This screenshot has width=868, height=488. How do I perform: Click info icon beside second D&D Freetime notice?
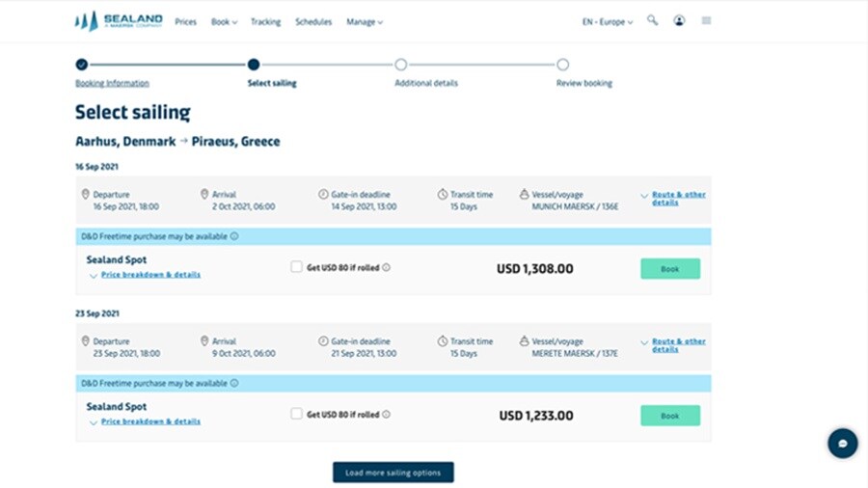point(234,383)
